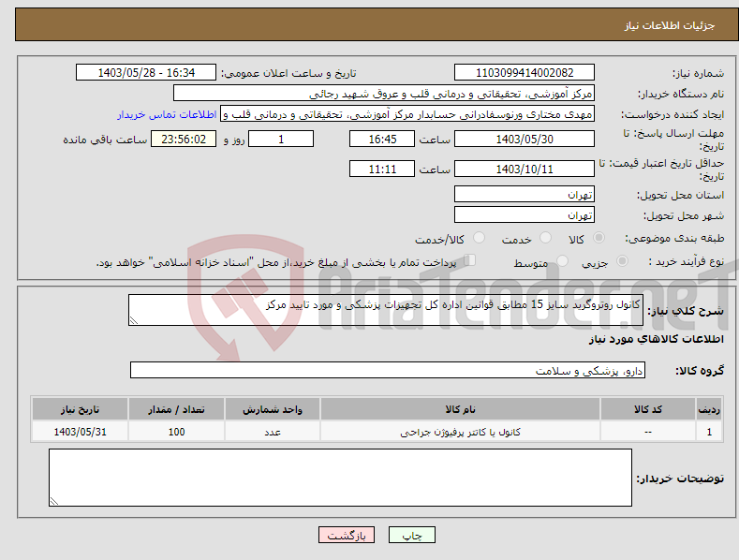Click the resize grip of description textarea
The image size is (739, 560).
134,320
